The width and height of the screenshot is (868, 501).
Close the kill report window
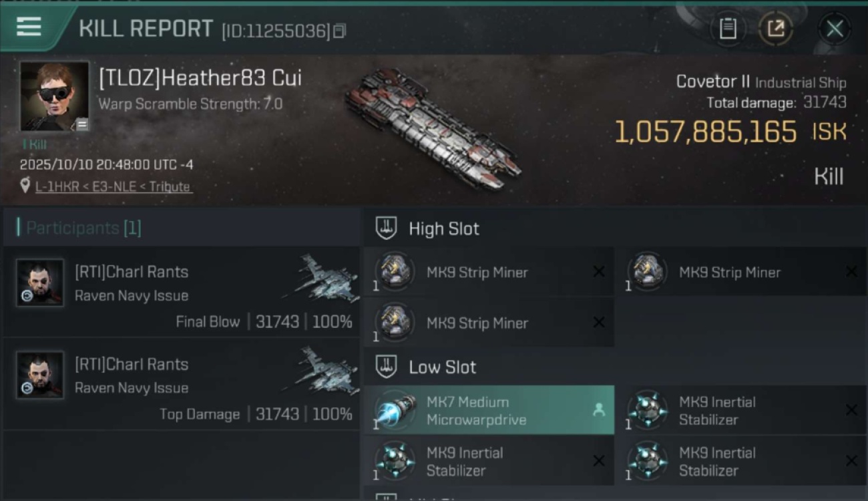(834, 29)
